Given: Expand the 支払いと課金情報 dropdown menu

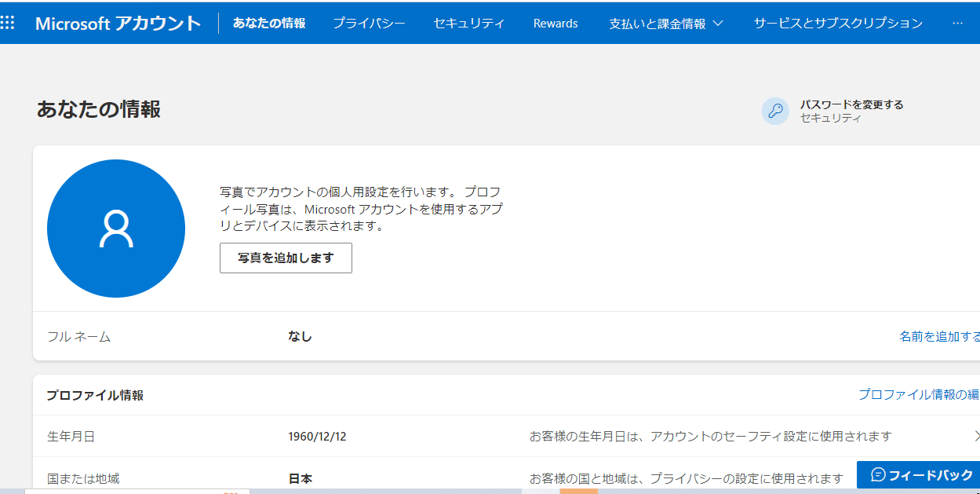Looking at the screenshot, I should click(x=666, y=23).
